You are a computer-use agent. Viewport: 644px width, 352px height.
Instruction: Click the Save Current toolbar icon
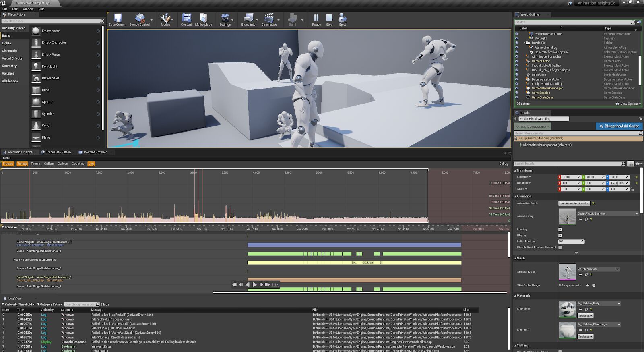click(x=118, y=19)
